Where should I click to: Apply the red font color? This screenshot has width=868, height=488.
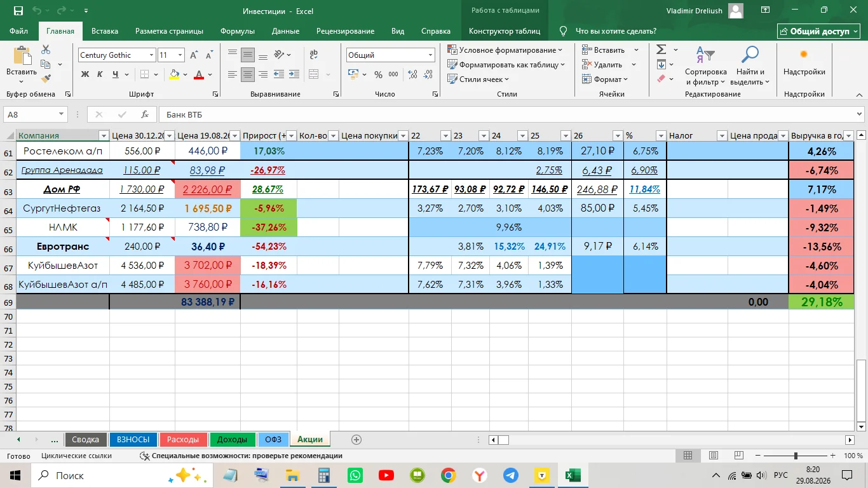click(x=199, y=75)
